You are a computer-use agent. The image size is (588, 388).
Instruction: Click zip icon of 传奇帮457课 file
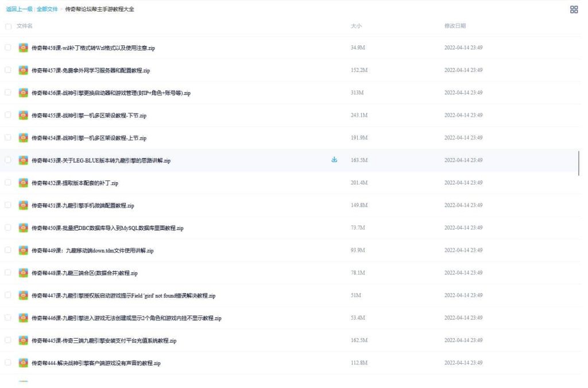[23, 70]
